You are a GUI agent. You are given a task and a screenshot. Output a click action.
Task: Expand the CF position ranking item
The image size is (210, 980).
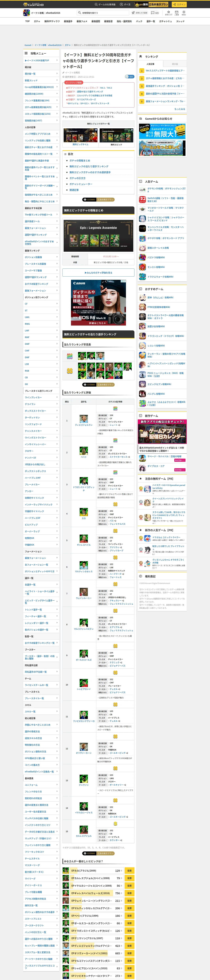click(x=41, y=304)
